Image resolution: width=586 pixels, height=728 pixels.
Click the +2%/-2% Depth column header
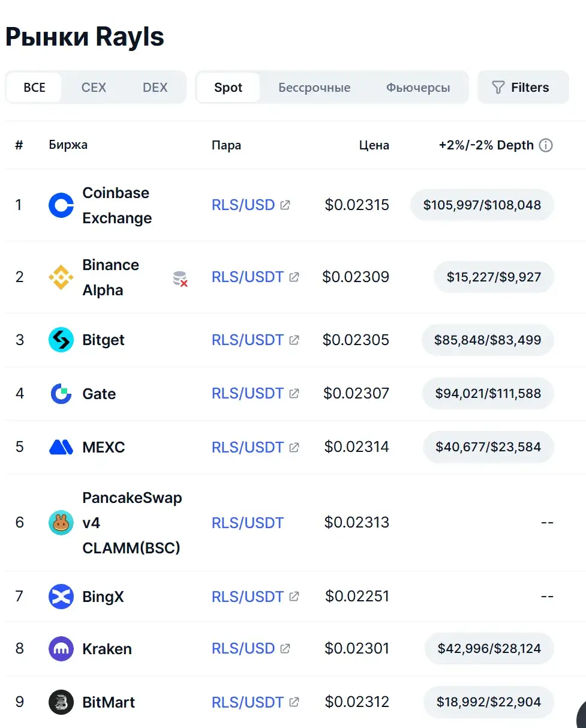point(486,145)
